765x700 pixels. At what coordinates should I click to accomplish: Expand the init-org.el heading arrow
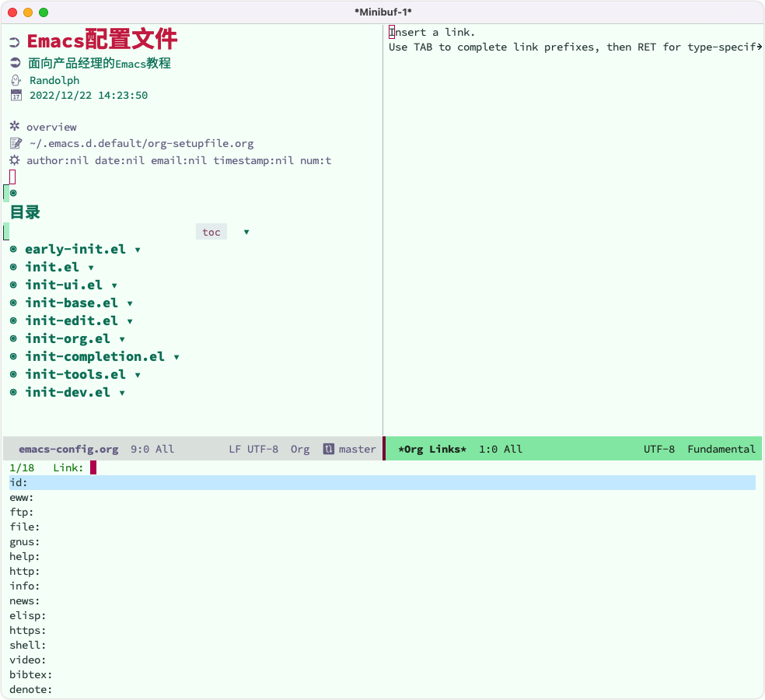tap(122, 339)
